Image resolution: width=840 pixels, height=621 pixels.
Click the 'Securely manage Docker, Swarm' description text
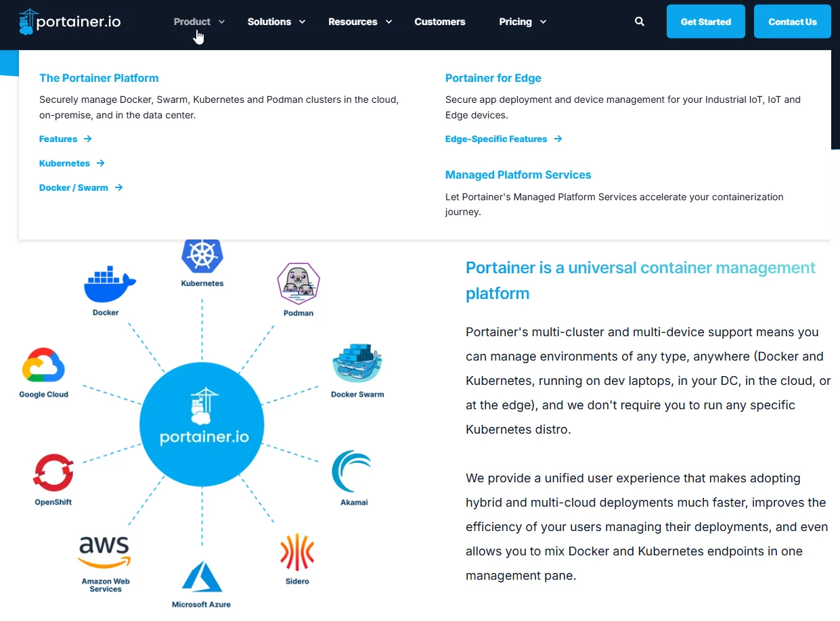click(219, 107)
